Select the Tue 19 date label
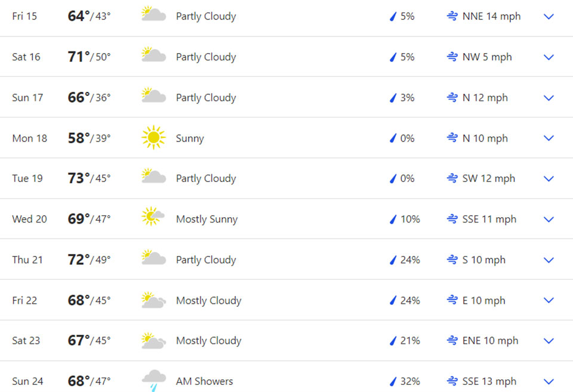Viewport: 573px width, 392px height. tap(27, 178)
